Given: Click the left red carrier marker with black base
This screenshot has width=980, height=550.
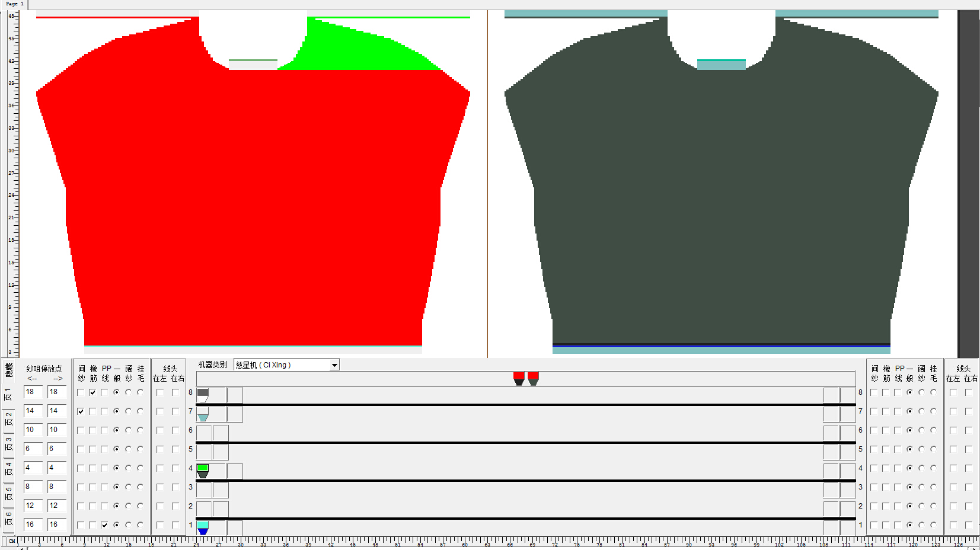Looking at the screenshot, I should click(519, 378).
